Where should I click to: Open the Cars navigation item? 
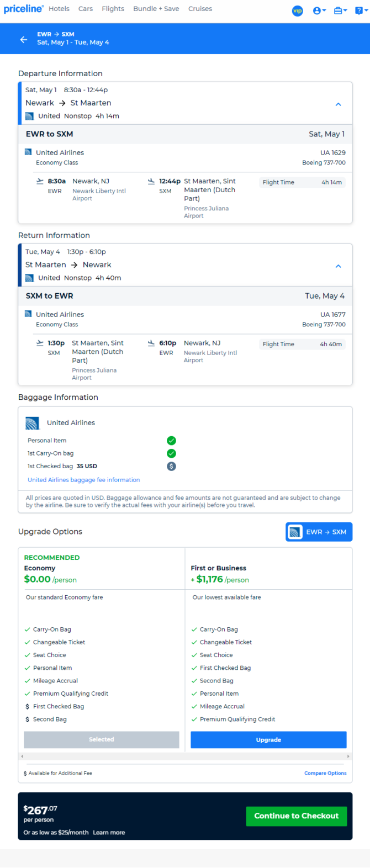point(86,9)
